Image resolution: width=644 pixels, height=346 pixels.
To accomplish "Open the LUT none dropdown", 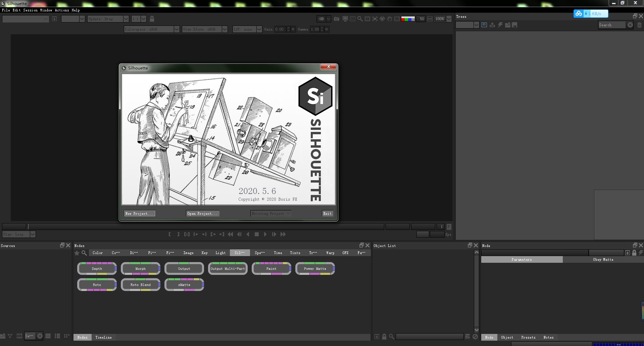I will [x=247, y=29].
